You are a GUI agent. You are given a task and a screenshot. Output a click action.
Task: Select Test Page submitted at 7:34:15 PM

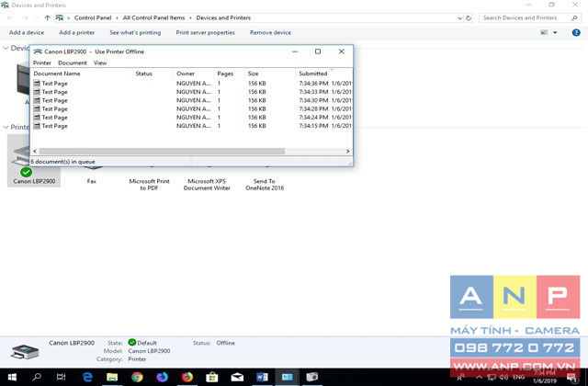[192, 126]
